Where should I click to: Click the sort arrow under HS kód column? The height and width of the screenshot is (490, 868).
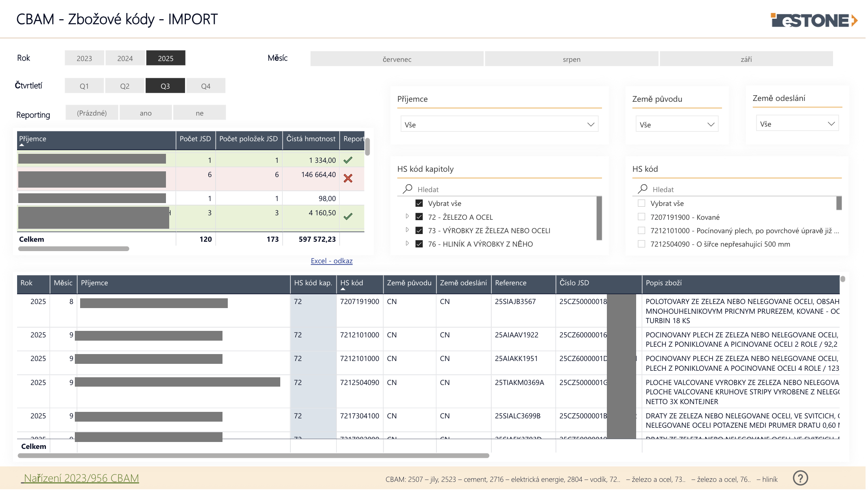[x=343, y=289]
